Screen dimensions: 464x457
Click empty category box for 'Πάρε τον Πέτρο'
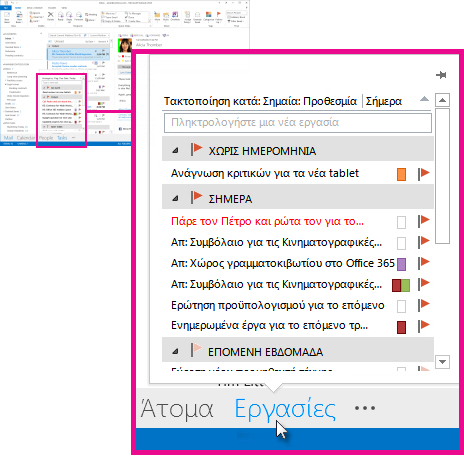pyautogui.click(x=401, y=222)
